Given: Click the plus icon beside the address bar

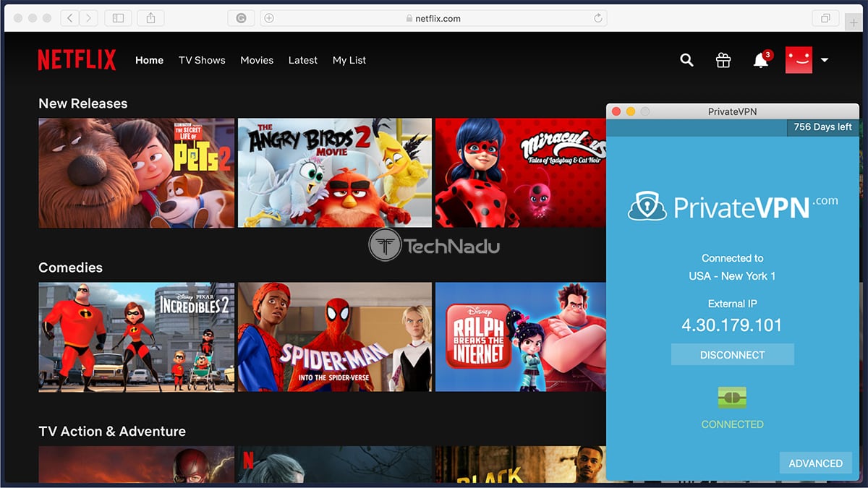Looking at the screenshot, I should tap(269, 18).
